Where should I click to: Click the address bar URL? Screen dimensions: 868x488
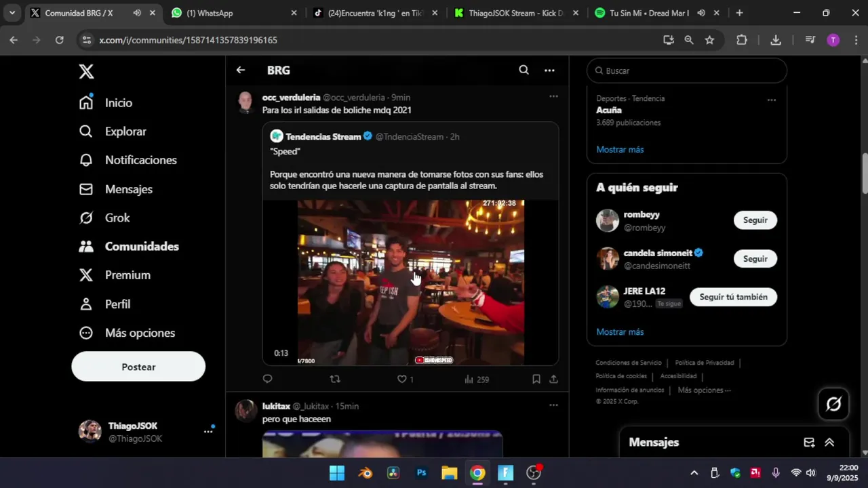pos(188,41)
